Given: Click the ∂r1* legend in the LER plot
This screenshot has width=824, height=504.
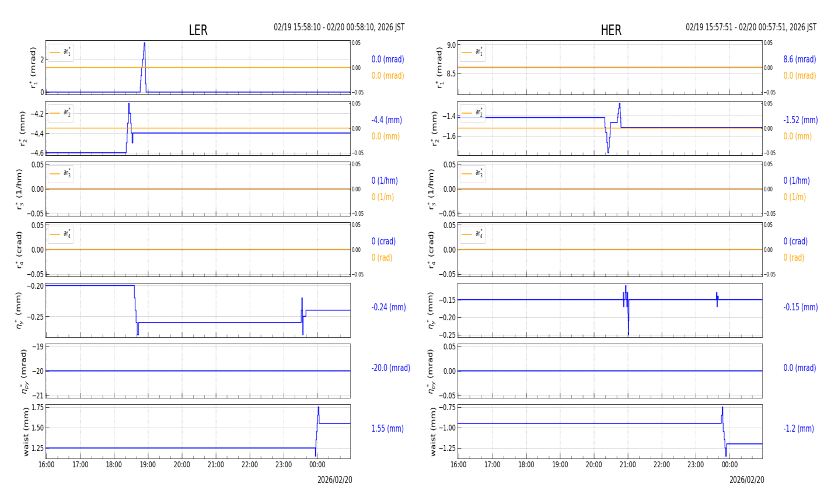Looking at the screenshot, I should 61,52.
